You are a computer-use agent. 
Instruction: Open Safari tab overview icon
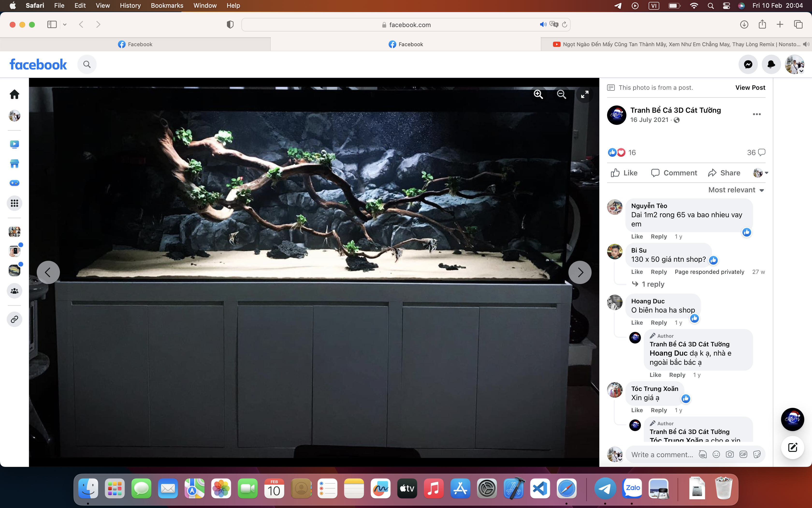[798, 24]
